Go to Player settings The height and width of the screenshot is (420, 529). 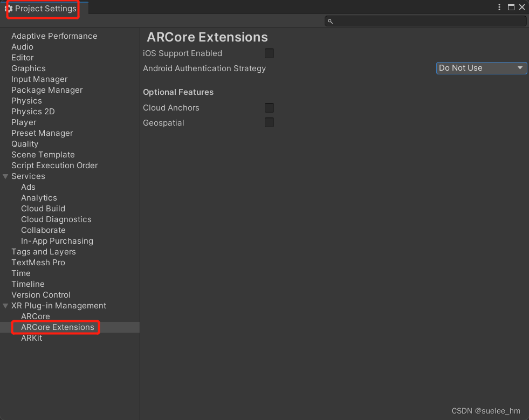click(x=24, y=122)
